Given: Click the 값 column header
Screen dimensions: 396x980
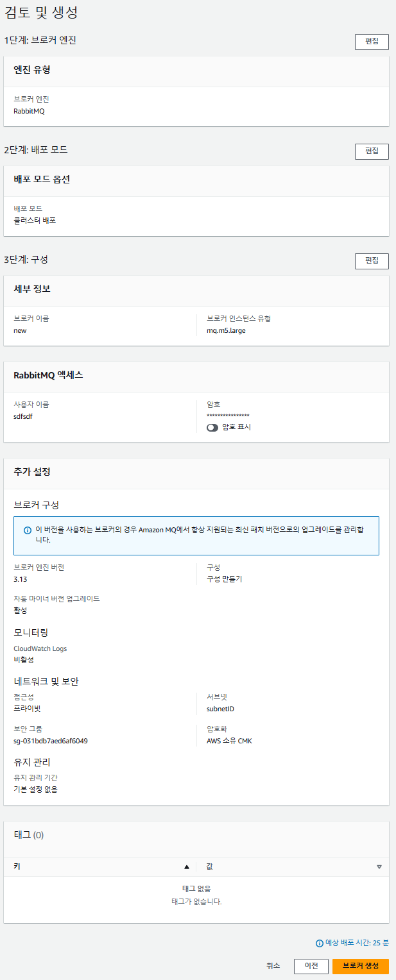Looking at the screenshot, I should [210, 866].
